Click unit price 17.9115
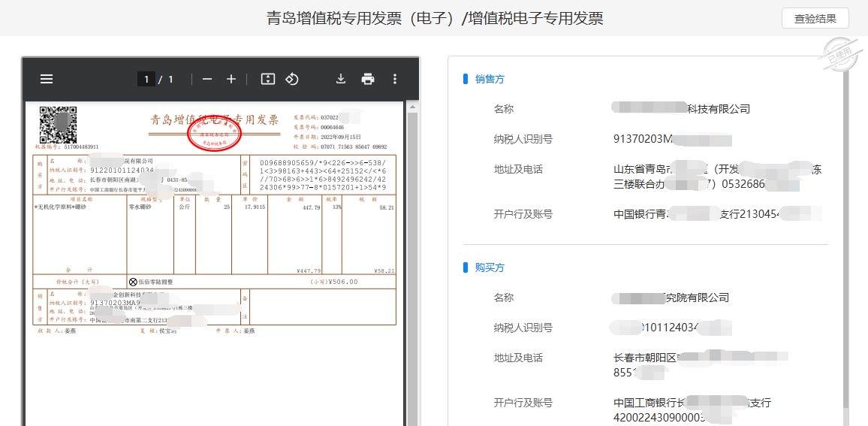The width and height of the screenshot is (868, 426). click(256, 207)
